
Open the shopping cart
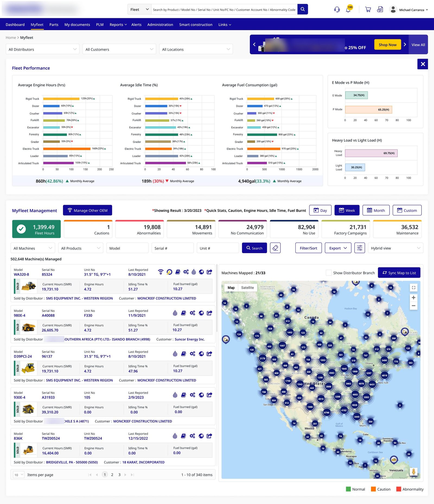[368, 9]
